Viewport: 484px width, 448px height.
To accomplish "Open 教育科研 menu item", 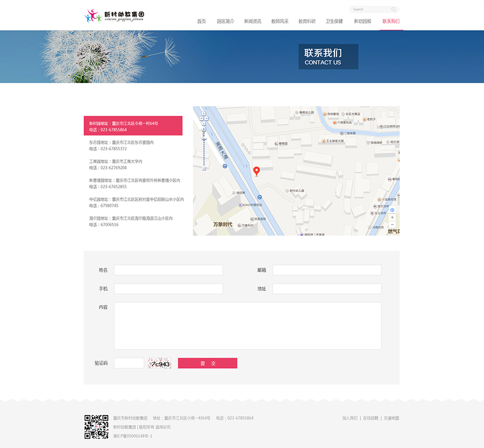I will click(x=307, y=21).
